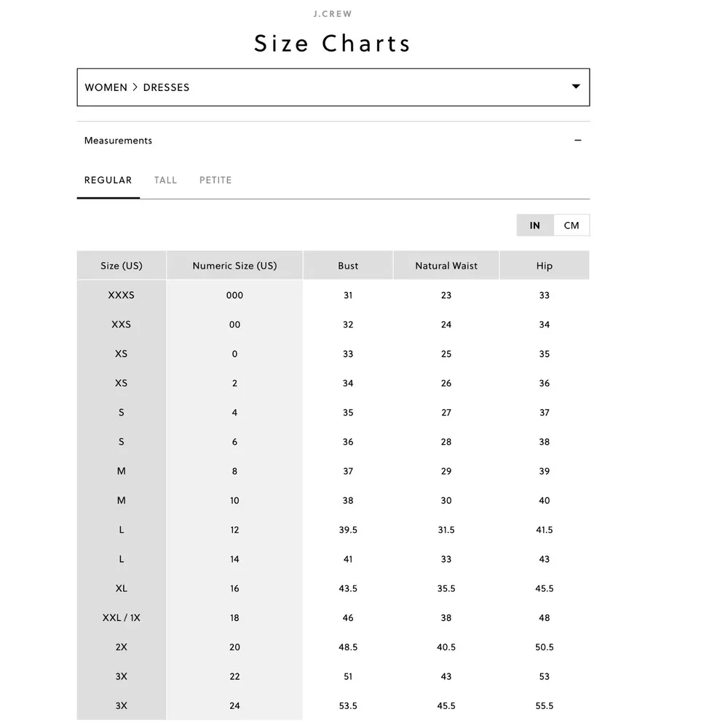Switch to the Petite tab
Screen dimensions: 728x728
pos(215,180)
